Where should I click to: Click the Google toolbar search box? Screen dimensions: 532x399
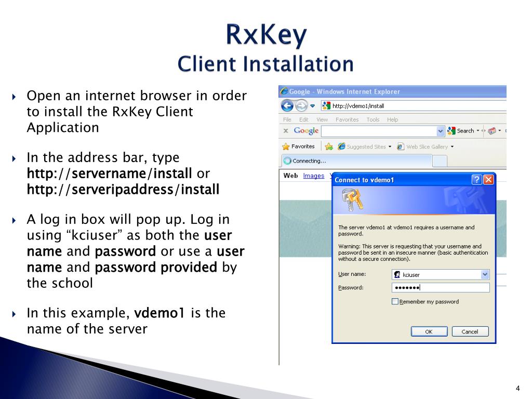(379, 131)
